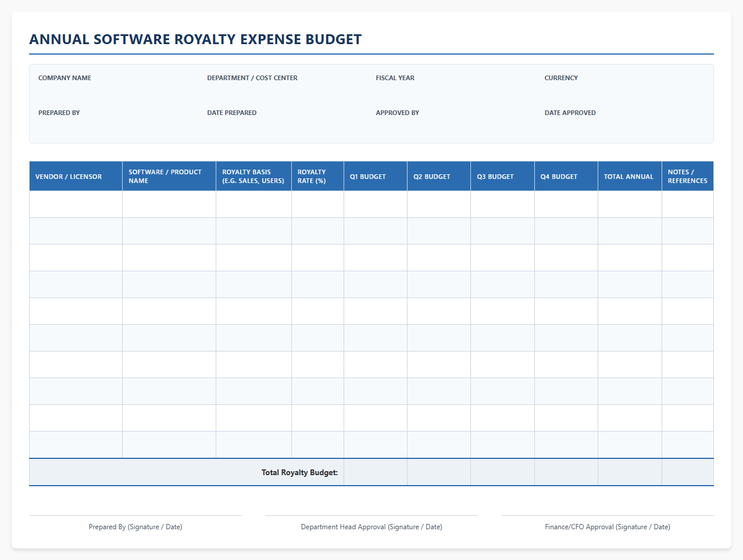Click the Total Royalty Budget label

pyautogui.click(x=299, y=472)
